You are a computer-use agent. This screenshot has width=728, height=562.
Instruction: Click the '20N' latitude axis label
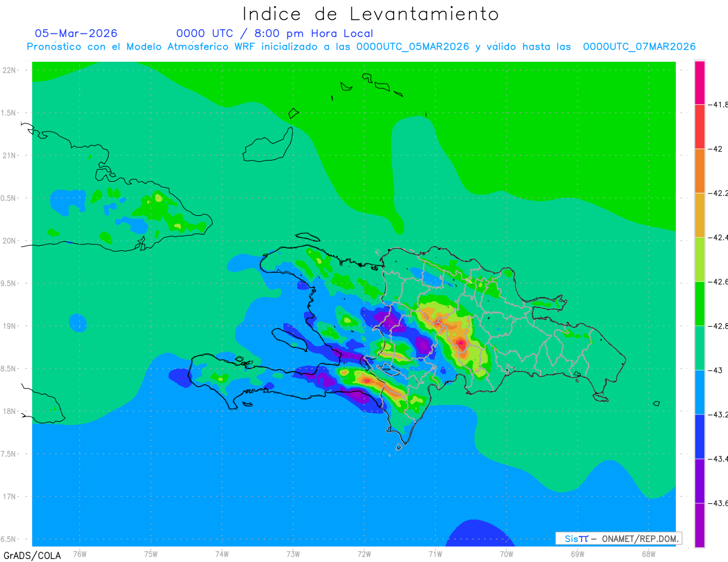pos(9,241)
